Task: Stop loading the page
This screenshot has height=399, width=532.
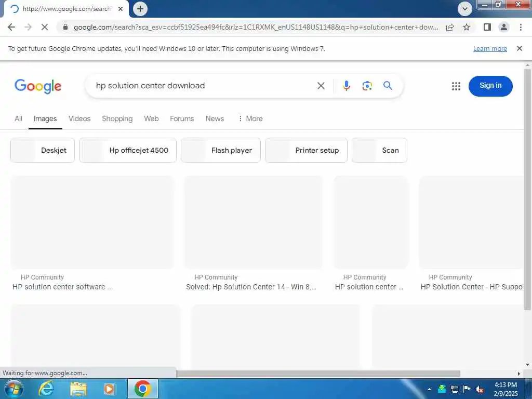Action: tap(45, 27)
